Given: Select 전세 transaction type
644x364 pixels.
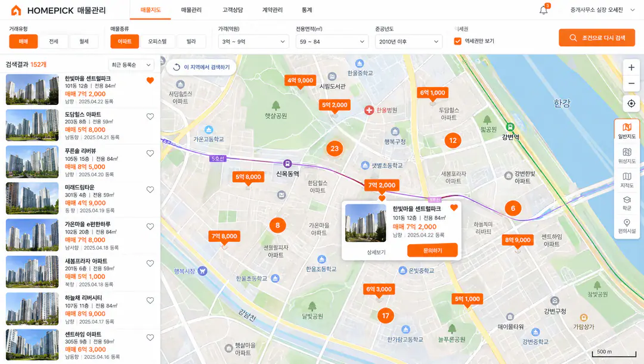Looking at the screenshot, I should point(54,42).
